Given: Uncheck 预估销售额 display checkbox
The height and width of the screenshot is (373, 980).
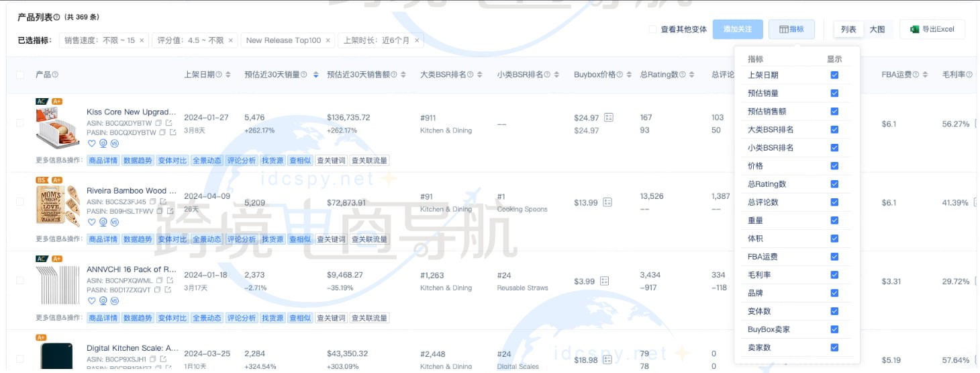Looking at the screenshot, I should click(834, 112).
